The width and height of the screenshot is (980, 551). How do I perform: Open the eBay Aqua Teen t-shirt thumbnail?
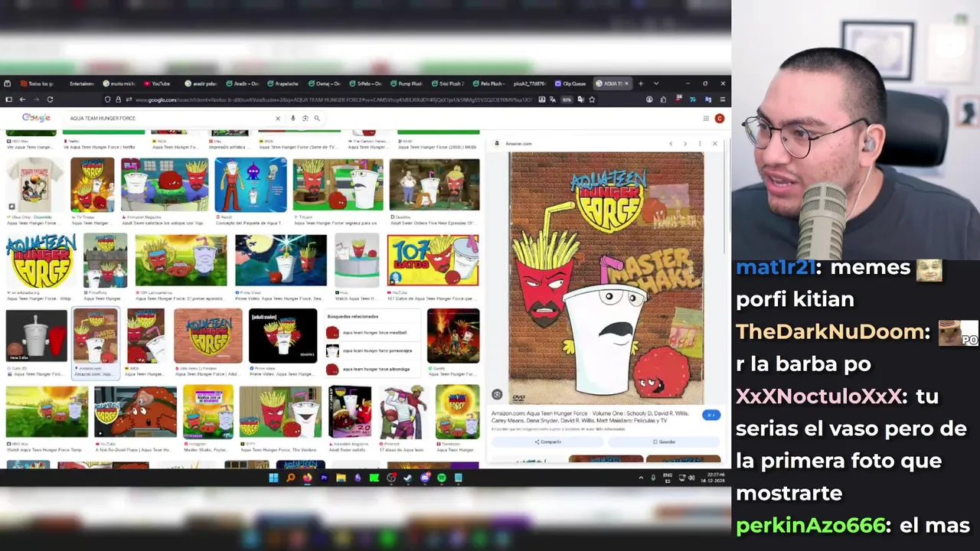35,184
